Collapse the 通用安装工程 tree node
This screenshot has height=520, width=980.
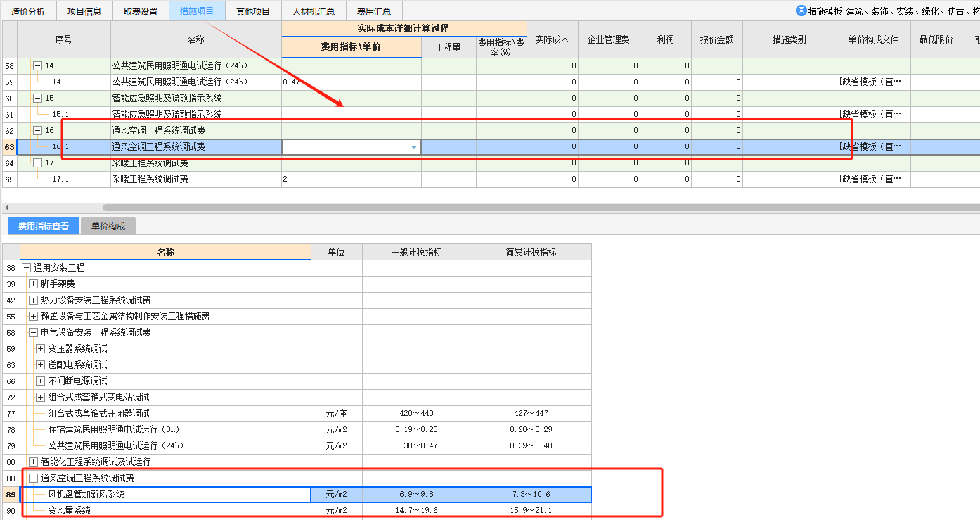[x=27, y=268]
